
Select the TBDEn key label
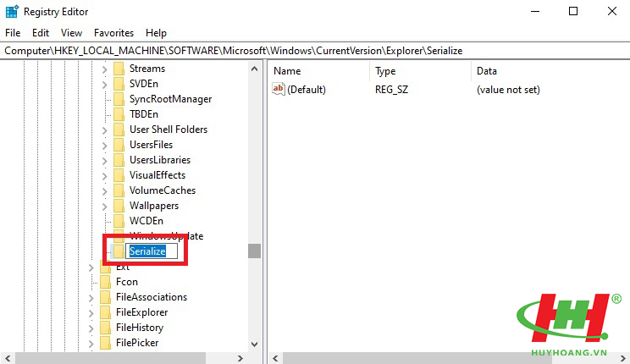point(143,114)
